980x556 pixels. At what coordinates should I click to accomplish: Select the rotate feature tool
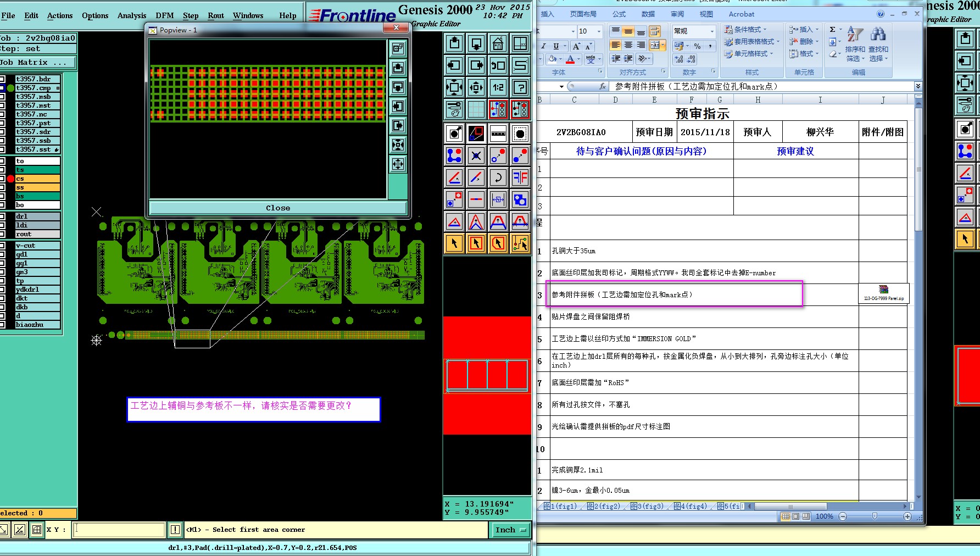tap(498, 177)
